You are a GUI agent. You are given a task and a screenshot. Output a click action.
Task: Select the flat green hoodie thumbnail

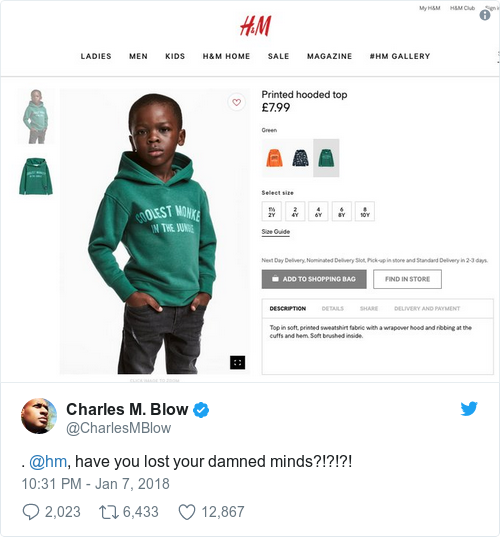36,176
